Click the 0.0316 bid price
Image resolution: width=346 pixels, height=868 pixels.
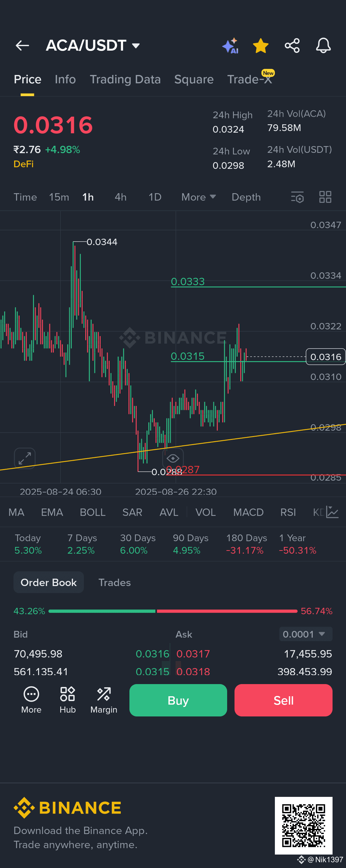152,654
